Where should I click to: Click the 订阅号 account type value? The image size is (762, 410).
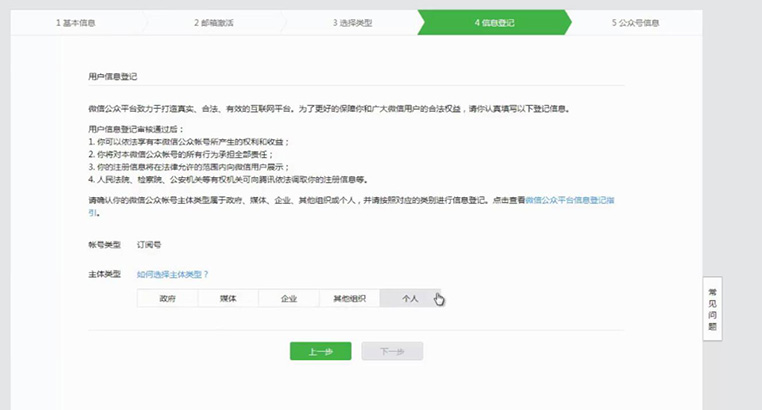(148, 243)
